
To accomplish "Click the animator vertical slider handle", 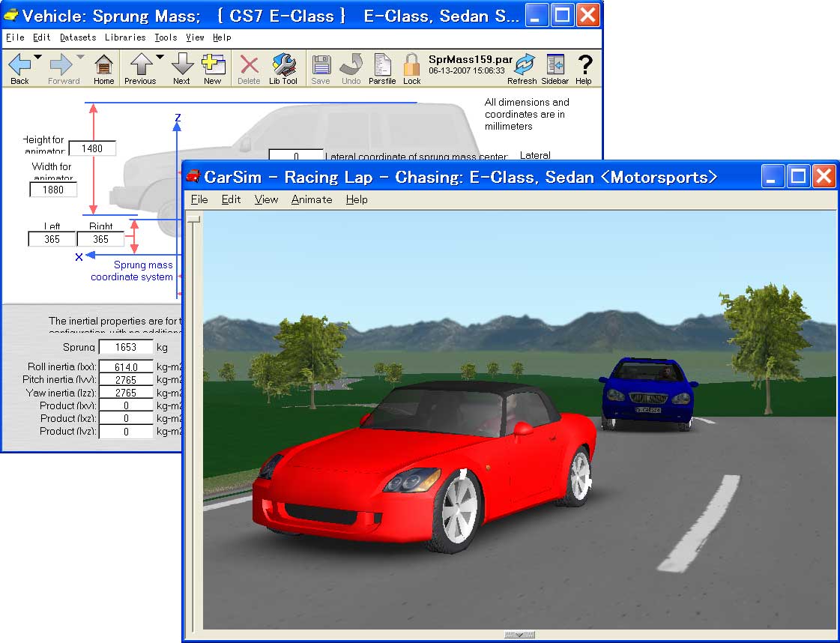I will [x=194, y=219].
